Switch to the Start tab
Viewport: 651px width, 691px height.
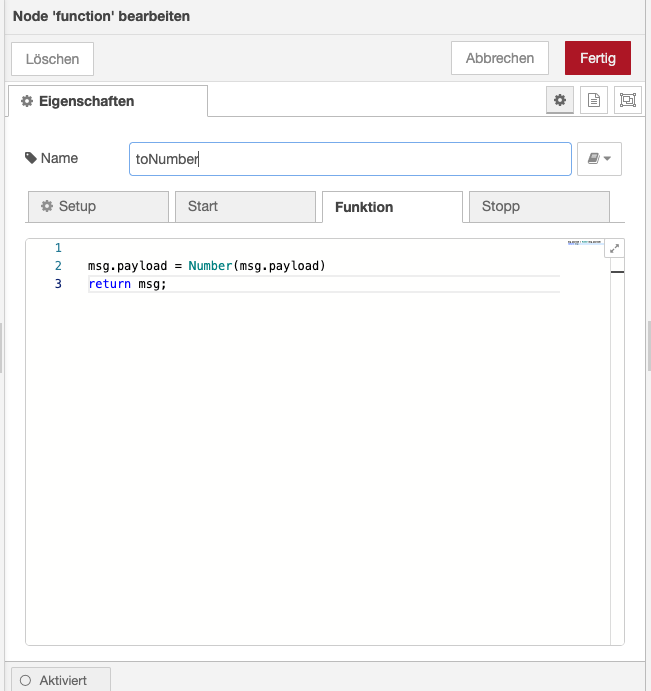(245, 206)
